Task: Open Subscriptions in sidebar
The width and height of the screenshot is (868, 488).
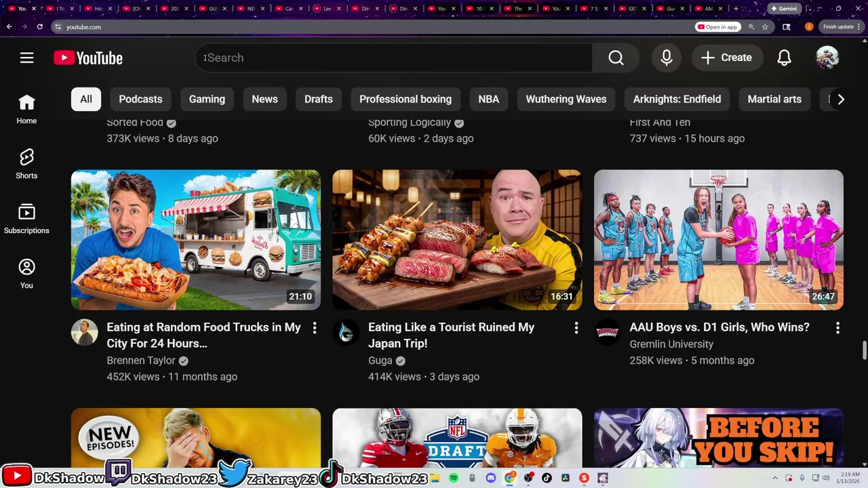Action: click(x=26, y=220)
